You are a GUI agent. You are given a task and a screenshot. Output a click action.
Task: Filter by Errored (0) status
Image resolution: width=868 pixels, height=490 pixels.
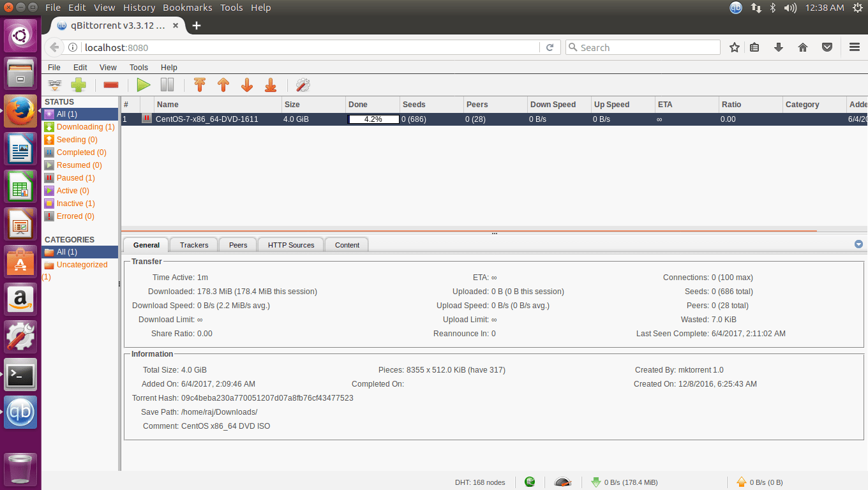(x=80, y=216)
